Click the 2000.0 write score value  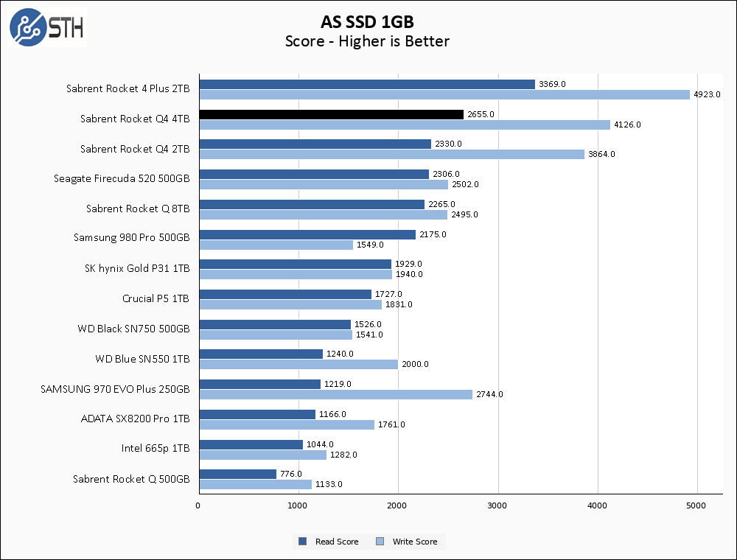(x=415, y=364)
